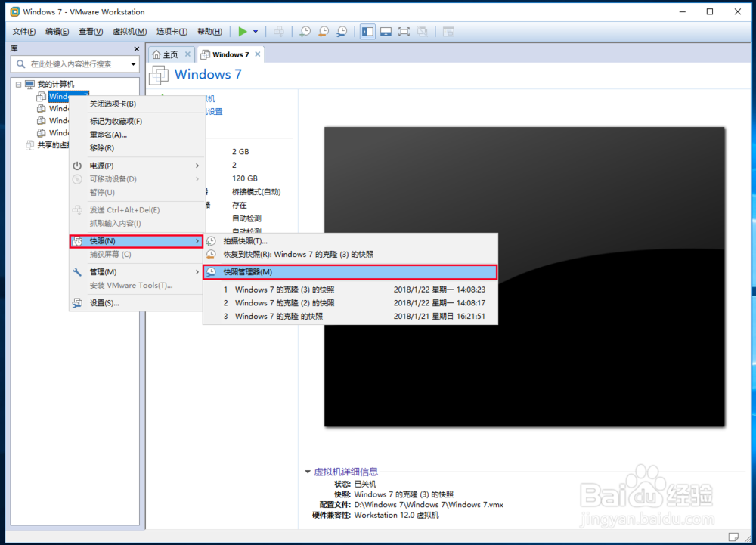Click the Send Ctrl+Alt+Del toolbar icon
This screenshot has width=756, height=545.
pyautogui.click(x=279, y=32)
